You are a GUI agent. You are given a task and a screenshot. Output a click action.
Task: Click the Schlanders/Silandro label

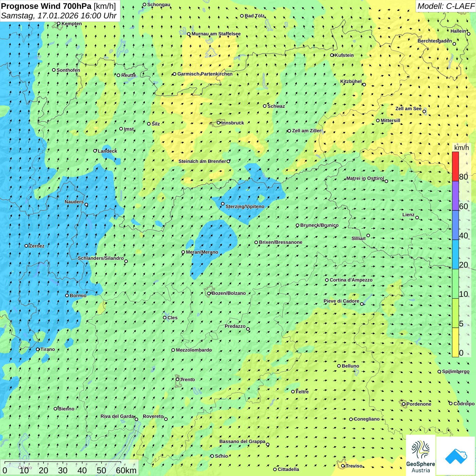click(x=101, y=258)
